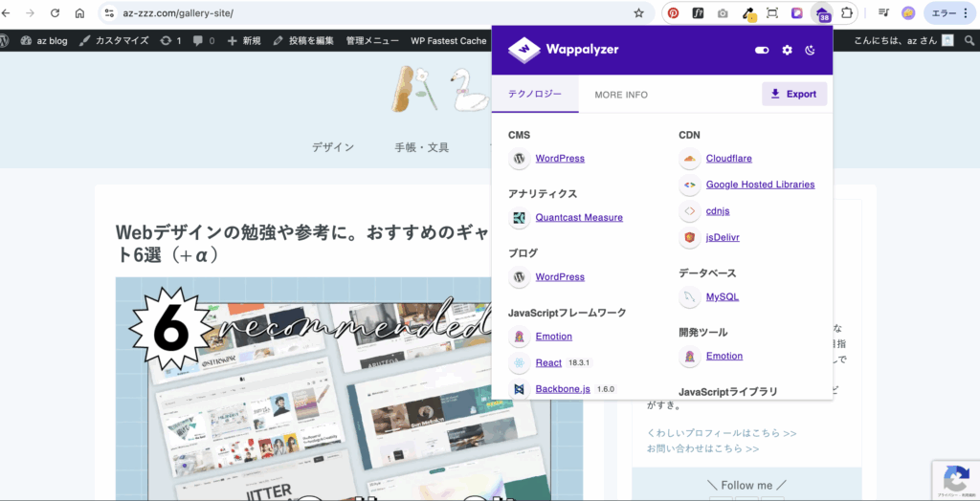
Task: Switch to the MORE INFO tab
Action: click(620, 95)
